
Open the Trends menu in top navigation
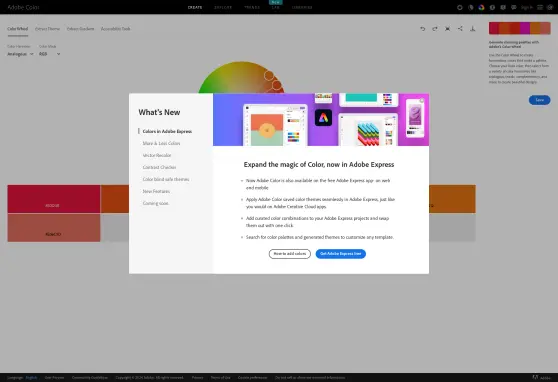pos(252,7)
